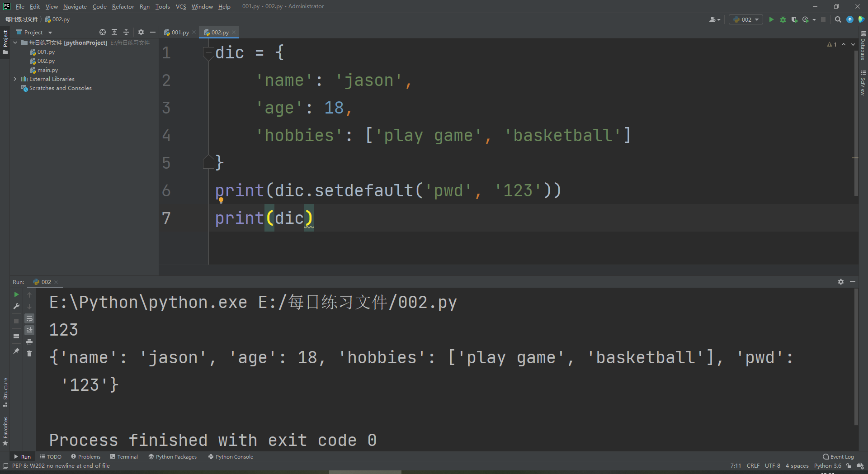Viewport: 868px width, 474px height.
Task: Open the TODO tool window
Action: coord(51,457)
